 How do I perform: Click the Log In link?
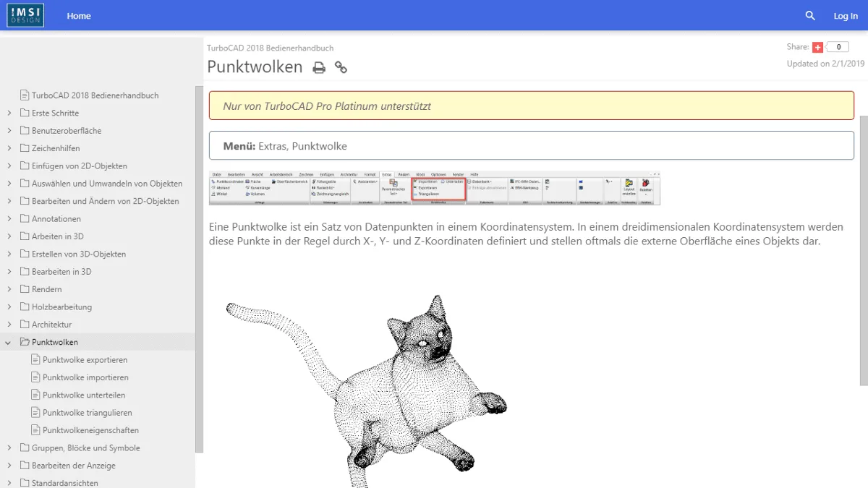(845, 16)
